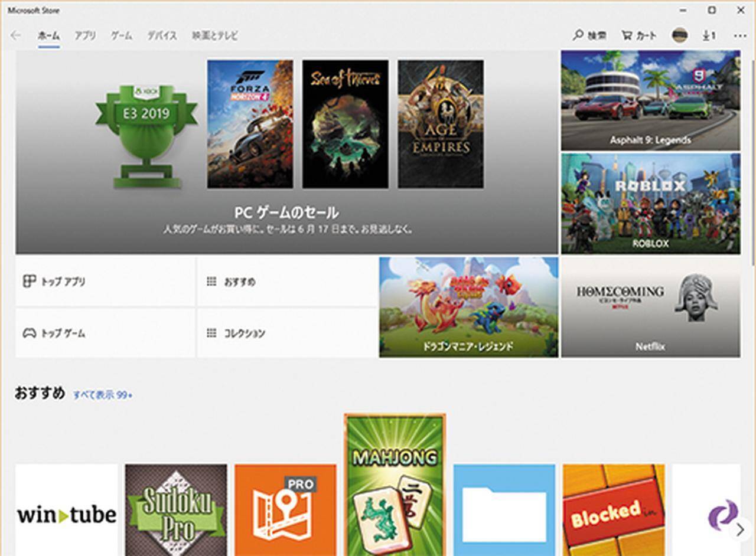Open downloads and updates indicator
The height and width of the screenshot is (556, 756).
pyautogui.click(x=709, y=35)
